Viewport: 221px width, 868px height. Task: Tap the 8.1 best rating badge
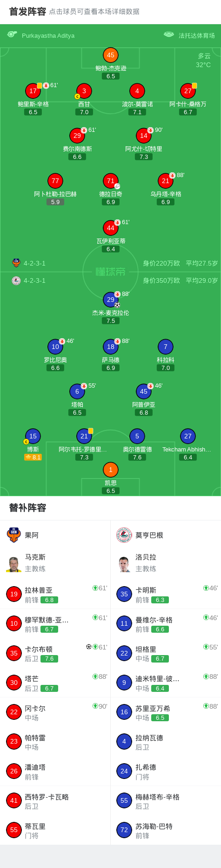click(33, 457)
